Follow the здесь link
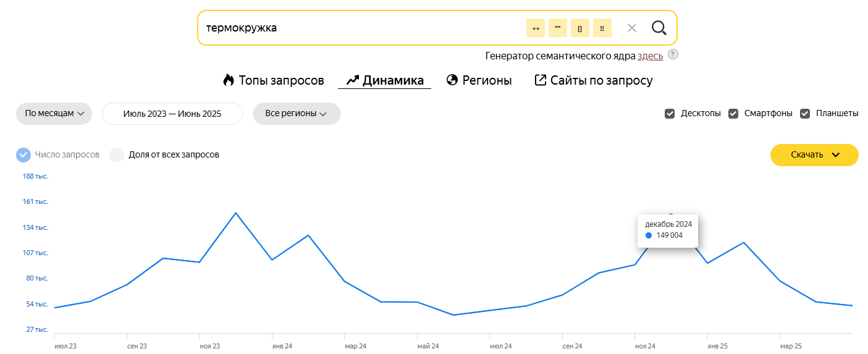This screenshot has width=868, height=354. pos(651,56)
